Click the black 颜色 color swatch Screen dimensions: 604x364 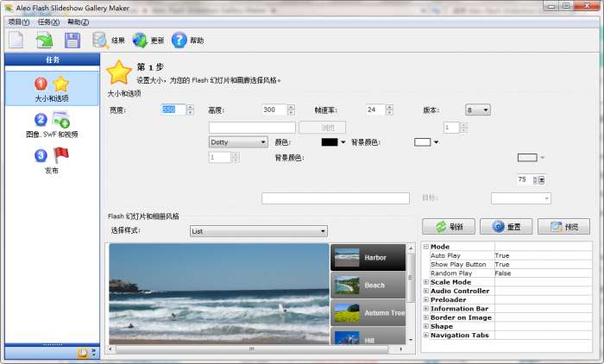point(329,142)
